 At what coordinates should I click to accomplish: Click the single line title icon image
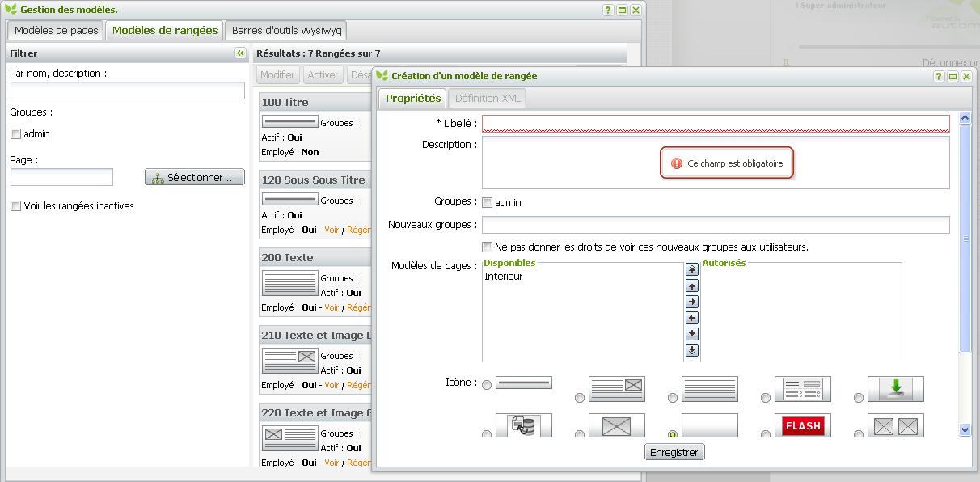coord(524,383)
